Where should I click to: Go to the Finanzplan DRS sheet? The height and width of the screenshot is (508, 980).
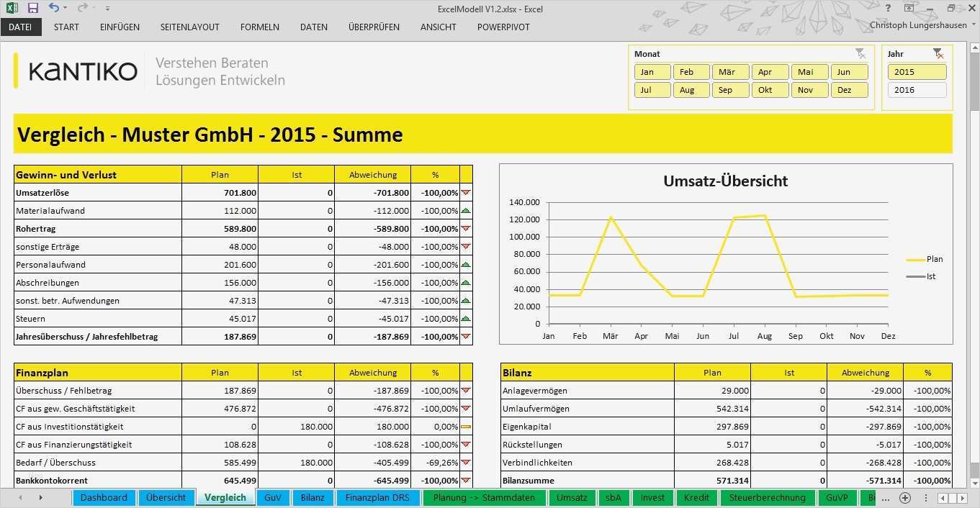pyautogui.click(x=377, y=497)
